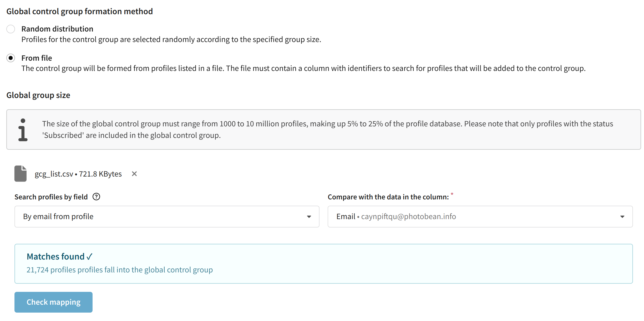Click the Random distribution label

pyautogui.click(x=57, y=29)
